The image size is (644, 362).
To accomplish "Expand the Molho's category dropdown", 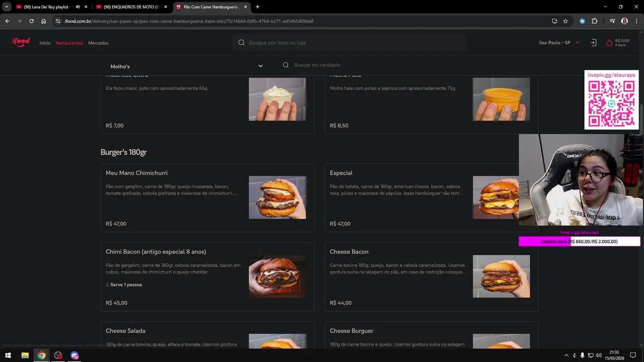I will point(187,66).
